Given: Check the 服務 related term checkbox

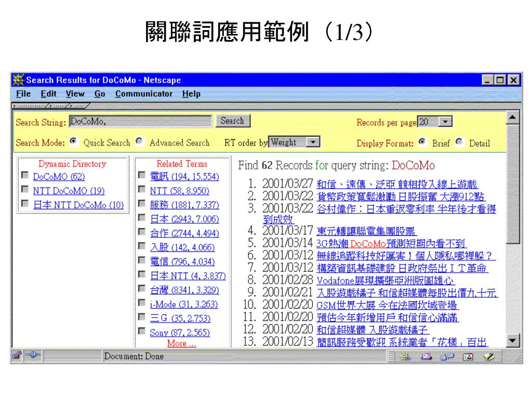Looking at the screenshot, I should (x=142, y=203).
